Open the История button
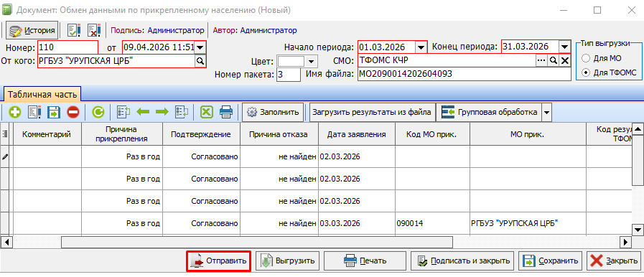The width and height of the screenshot is (644, 277). click(x=32, y=30)
